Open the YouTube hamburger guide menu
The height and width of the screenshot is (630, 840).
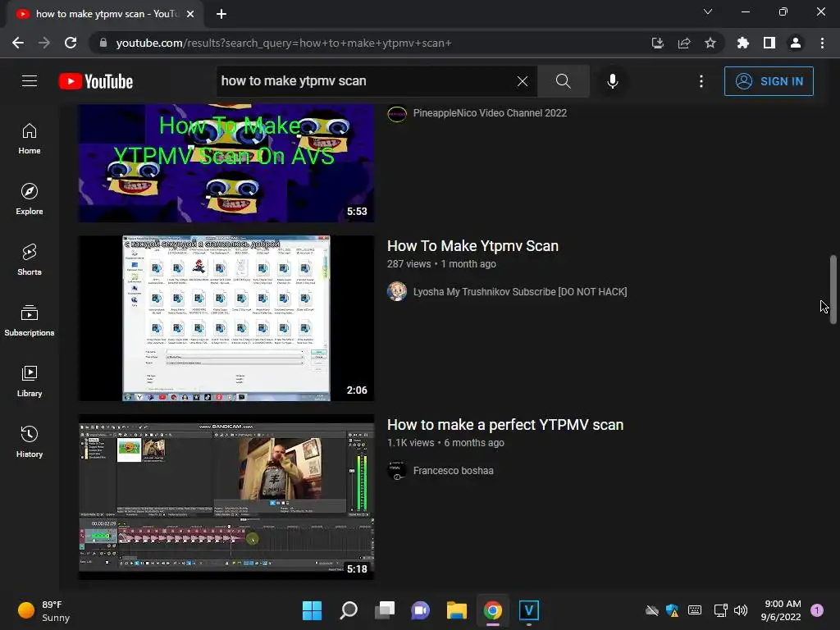coord(30,81)
